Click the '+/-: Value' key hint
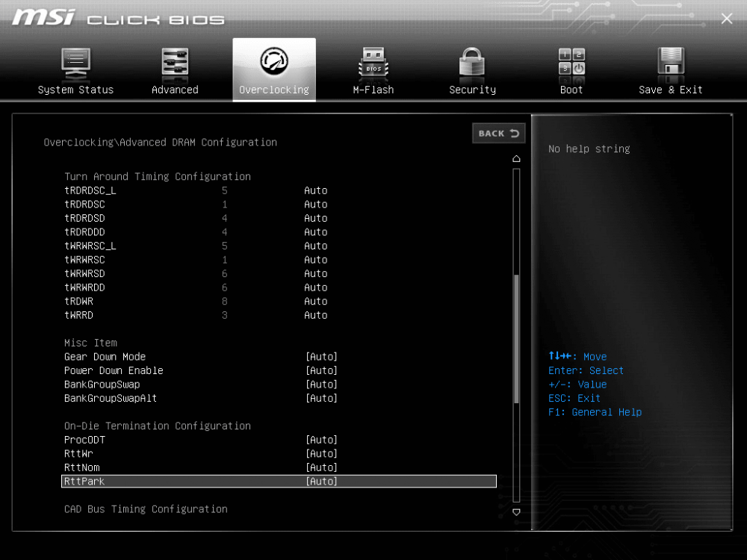747x560 pixels. 577,385
